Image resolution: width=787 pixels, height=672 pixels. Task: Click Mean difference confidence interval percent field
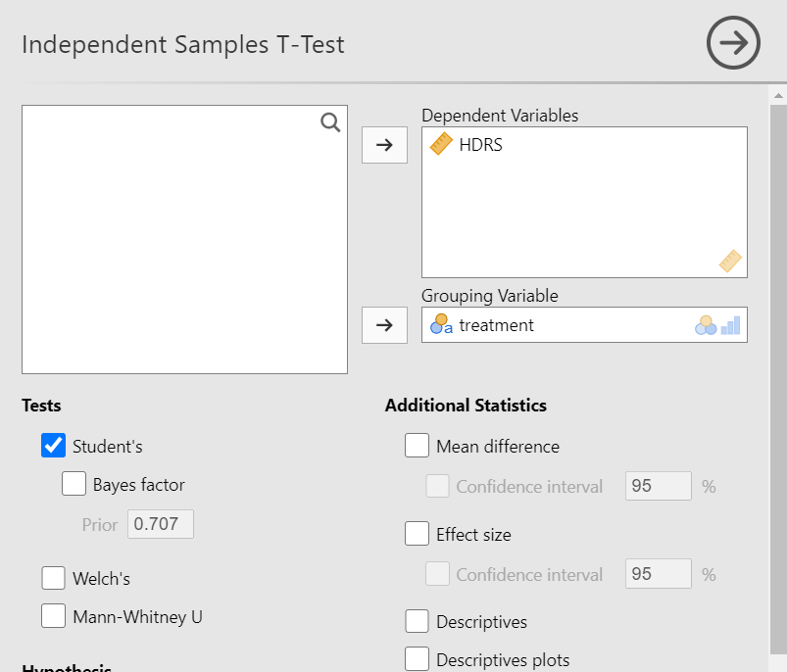(658, 486)
